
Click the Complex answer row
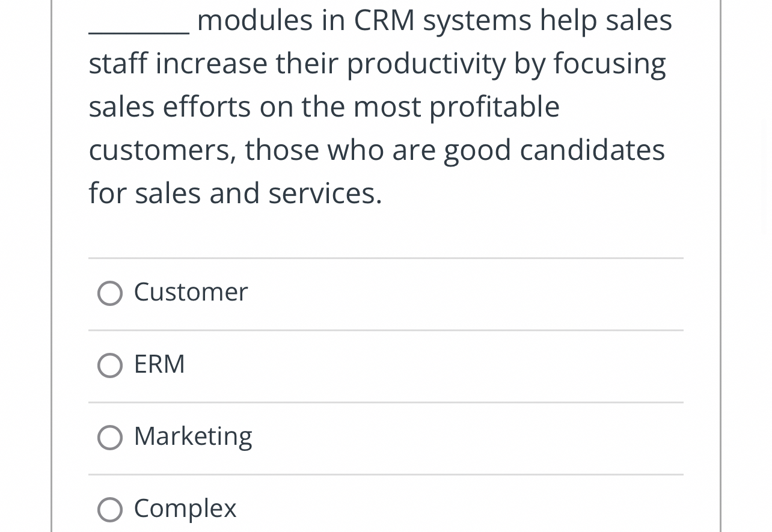(x=386, y=510)
